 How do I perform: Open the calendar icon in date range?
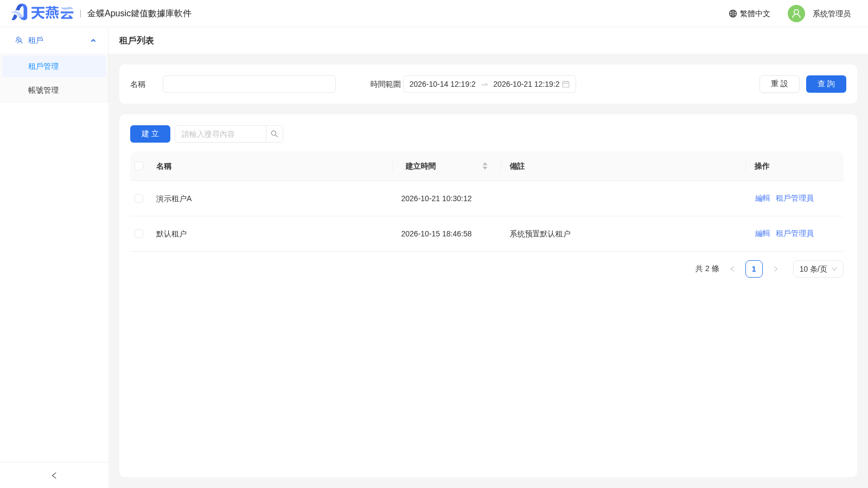566,84
